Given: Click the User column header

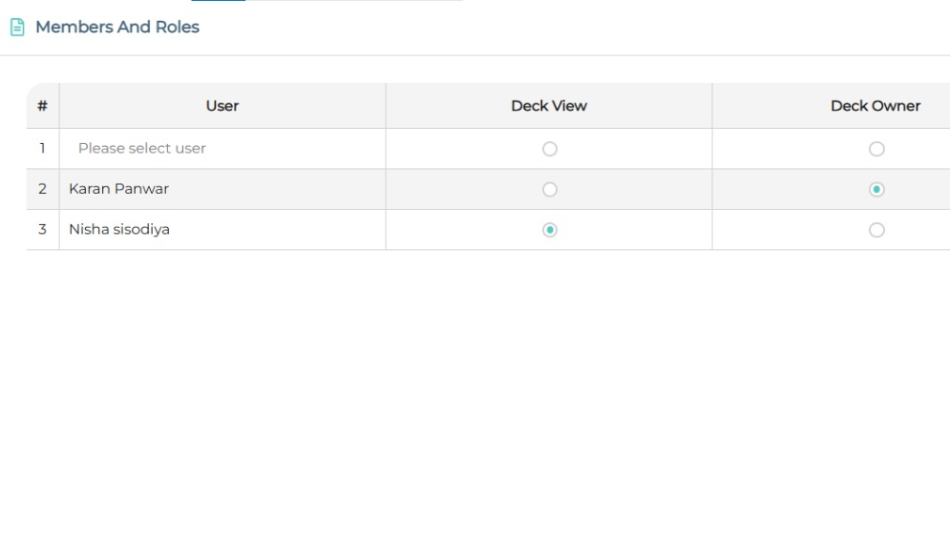Looking at the screenshot, I should 222,106.
